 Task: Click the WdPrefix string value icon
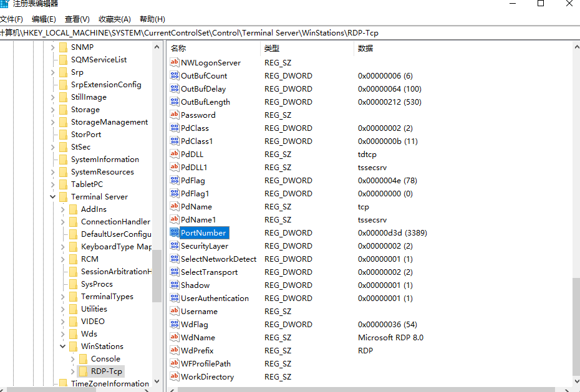(175, 350)
